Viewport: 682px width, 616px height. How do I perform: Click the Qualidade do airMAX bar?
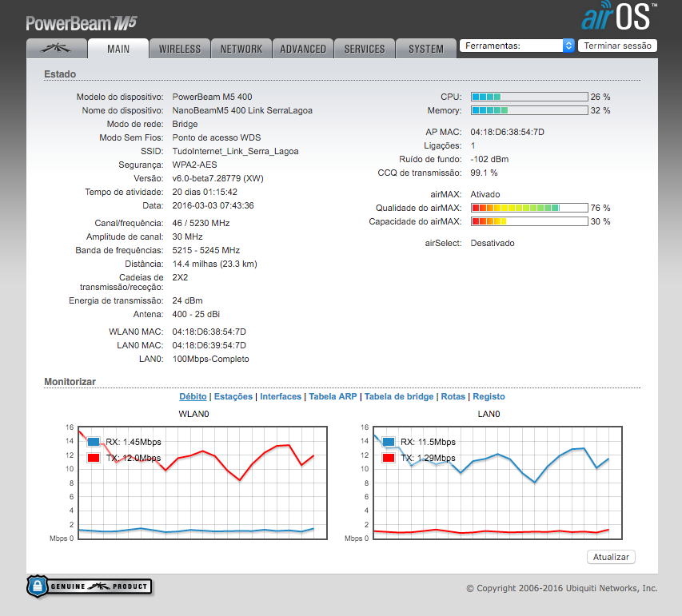pos(529,208)
